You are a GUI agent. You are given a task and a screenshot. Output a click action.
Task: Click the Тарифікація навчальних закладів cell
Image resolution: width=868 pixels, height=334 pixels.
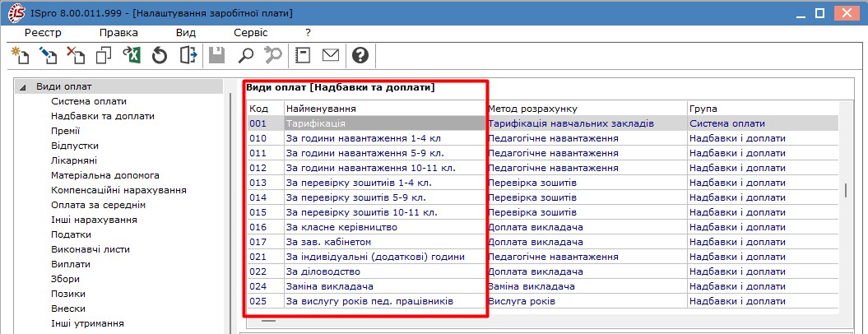pyautogui.click(x=587, y=123)
